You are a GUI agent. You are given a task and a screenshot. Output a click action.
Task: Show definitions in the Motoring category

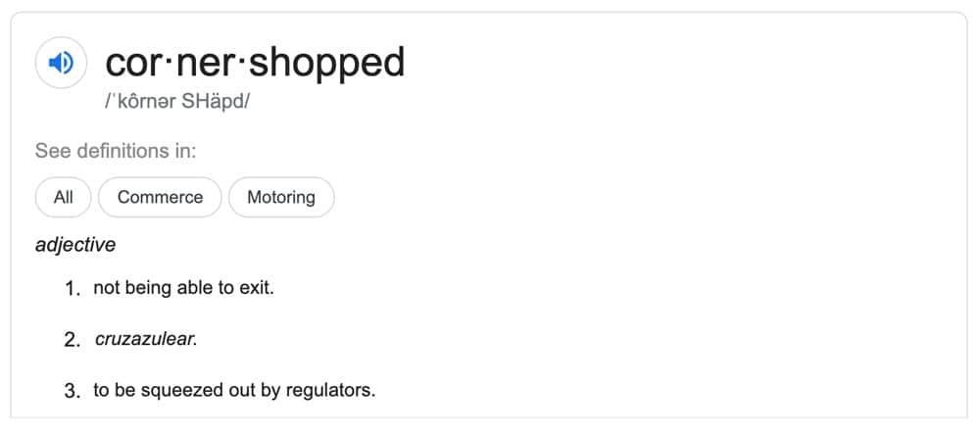281,197
